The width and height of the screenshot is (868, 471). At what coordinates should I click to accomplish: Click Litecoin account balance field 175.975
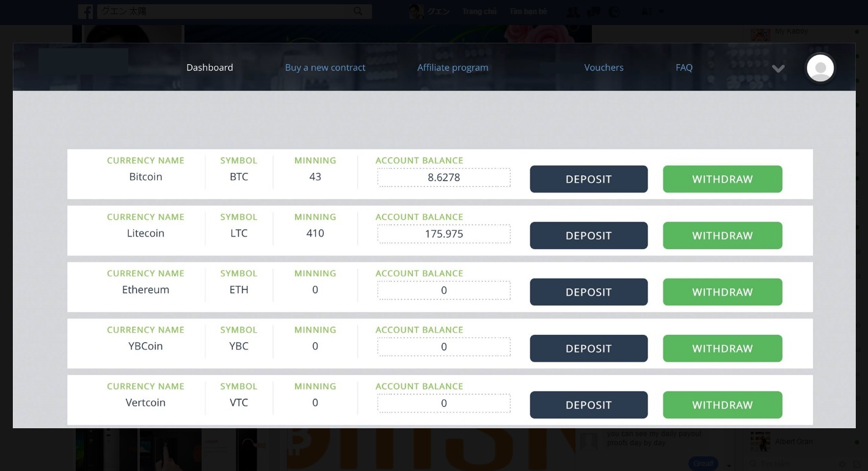point(444,234)
